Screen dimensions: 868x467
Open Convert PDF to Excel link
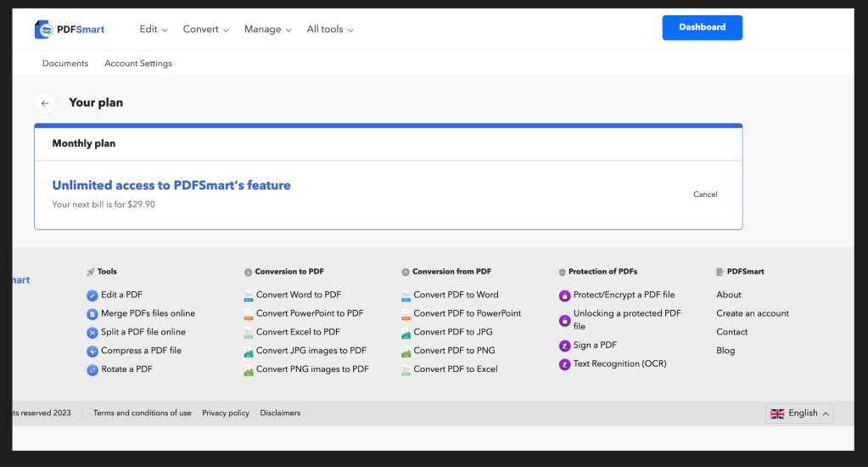(x=456, y=369)
